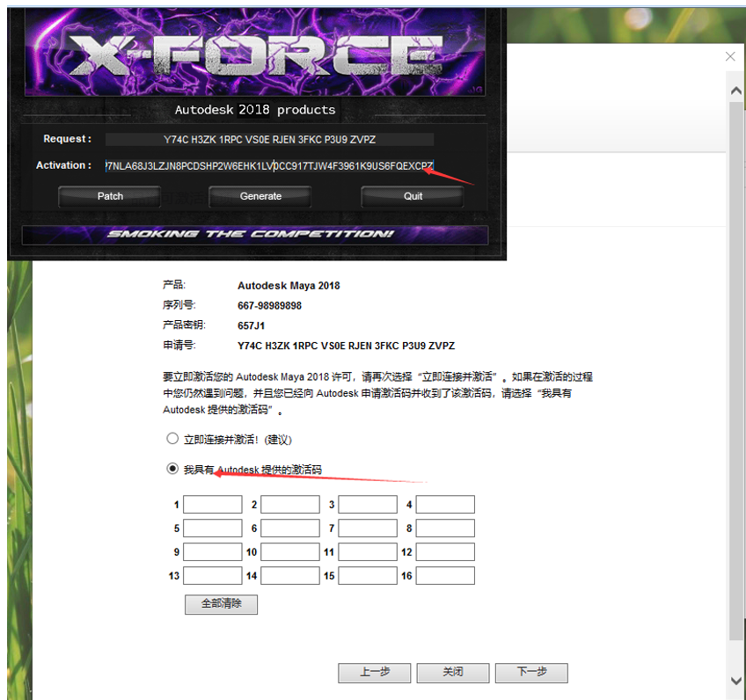Click activation code box number 4
This screenshot has height=700, width=746.
tap(445, 505)
